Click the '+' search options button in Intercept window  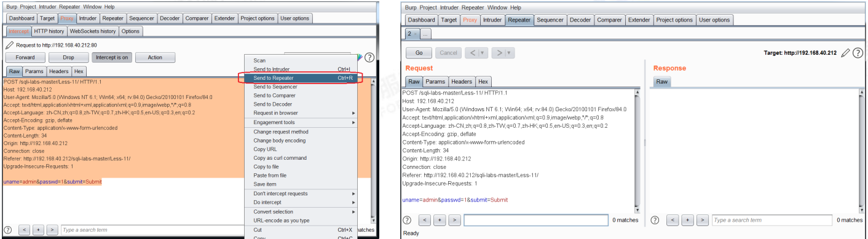(38, 230)
